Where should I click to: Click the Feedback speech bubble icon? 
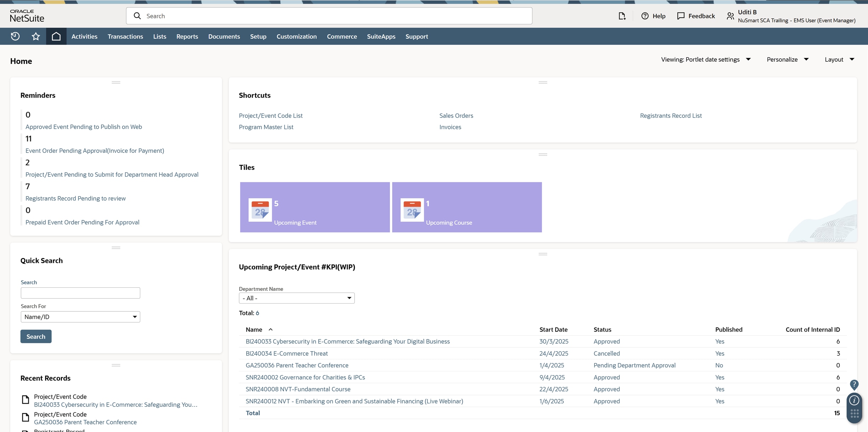[681, 16]
